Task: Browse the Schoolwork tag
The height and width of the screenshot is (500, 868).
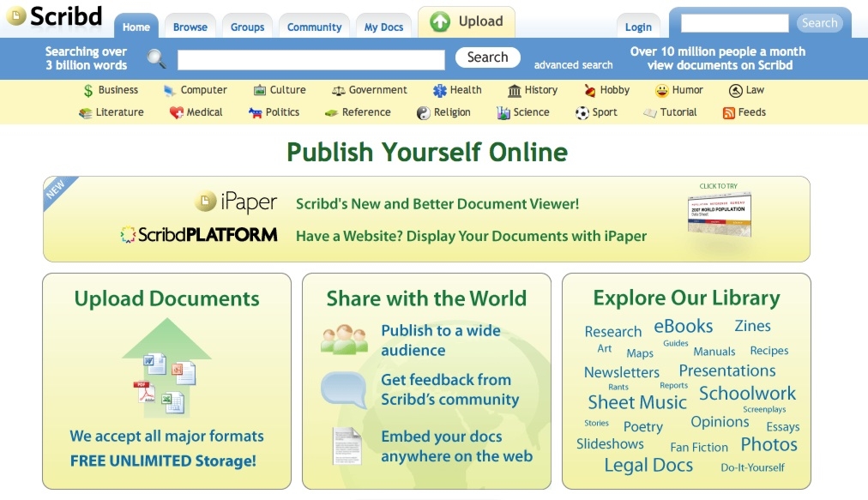Action: [747, 393]
